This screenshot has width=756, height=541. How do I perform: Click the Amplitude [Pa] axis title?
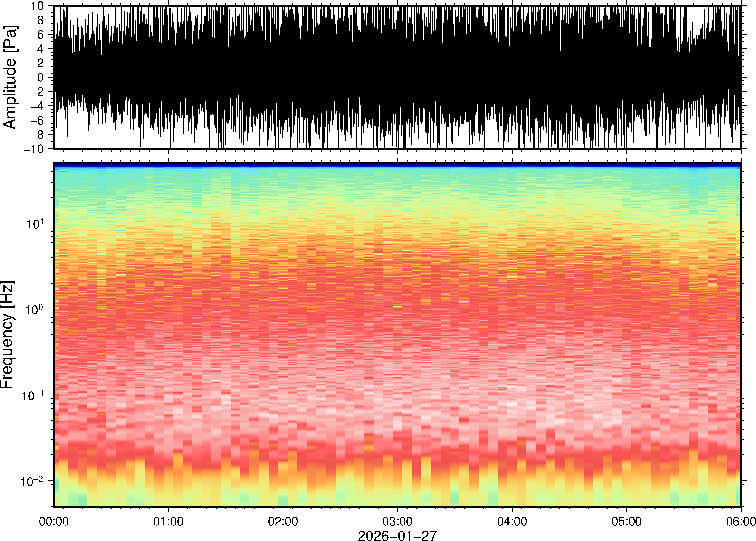tap(10, 77)
